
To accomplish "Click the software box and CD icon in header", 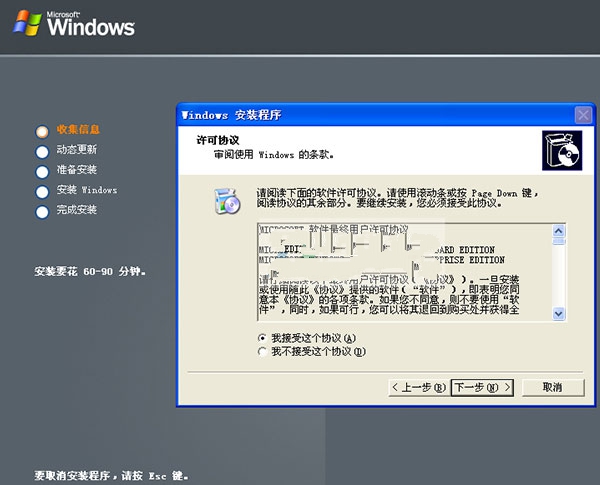I will point(562,150).
